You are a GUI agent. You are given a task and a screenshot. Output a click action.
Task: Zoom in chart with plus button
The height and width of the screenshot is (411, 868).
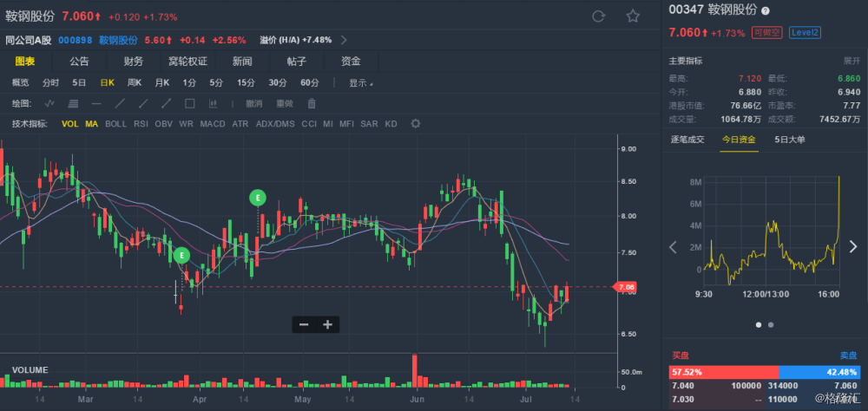point(327,324)
